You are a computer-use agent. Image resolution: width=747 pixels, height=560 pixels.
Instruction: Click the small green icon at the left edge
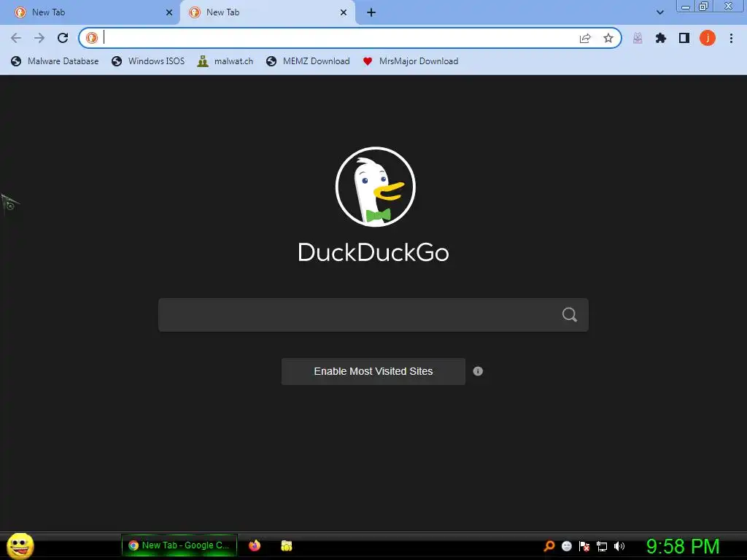coord(10,205)
